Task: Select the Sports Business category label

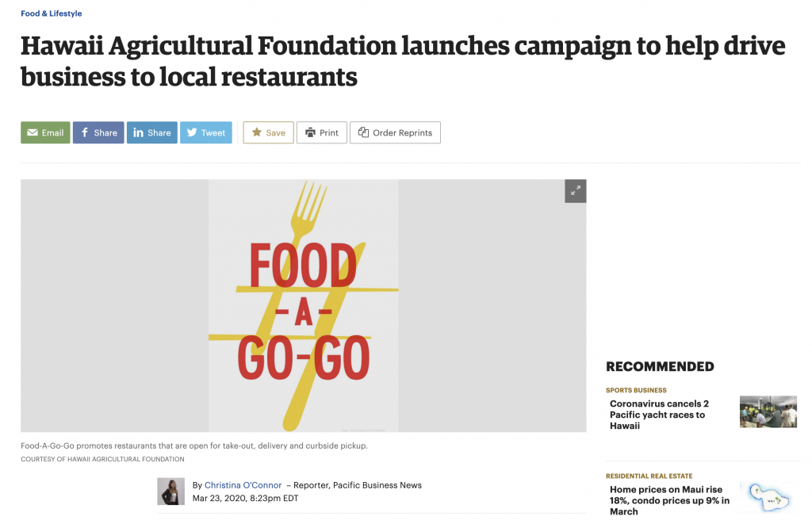Action: coord(636,390)
